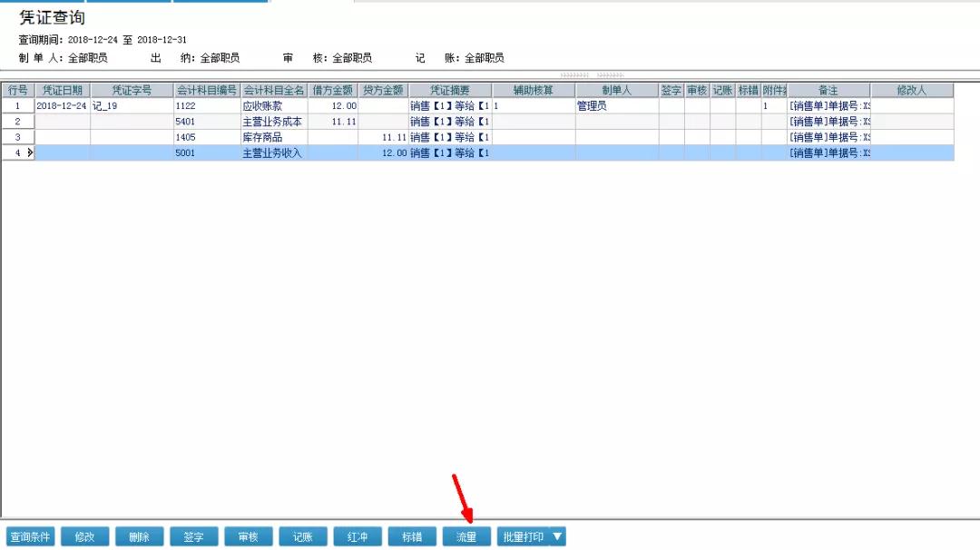Sort by 凭证日期 column header
This screenshot has height=550, width=980.
[63, 91]
